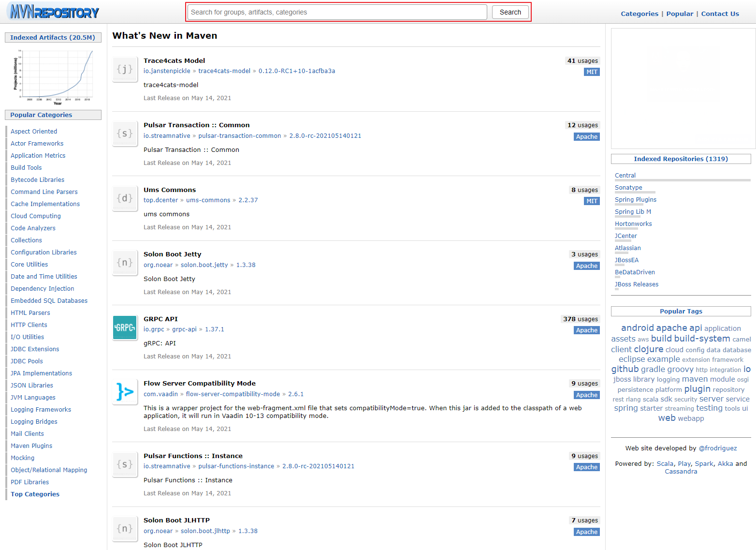Open Hortonworks repository
This screenshot has height=550, width=756.
(x=633, y=223)
